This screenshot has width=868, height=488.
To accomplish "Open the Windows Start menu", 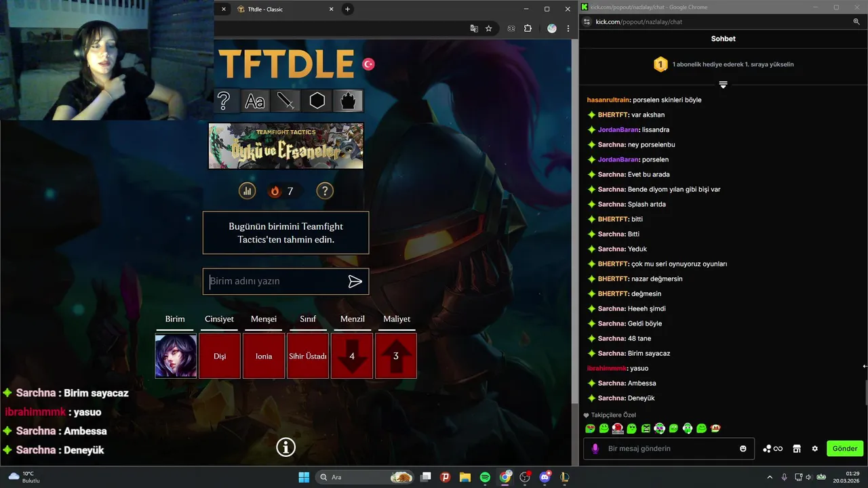I will tap(304, 477).
